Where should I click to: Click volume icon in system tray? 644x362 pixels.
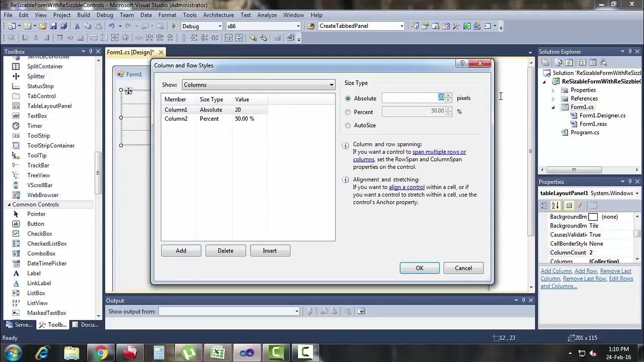tap(593, 353)
